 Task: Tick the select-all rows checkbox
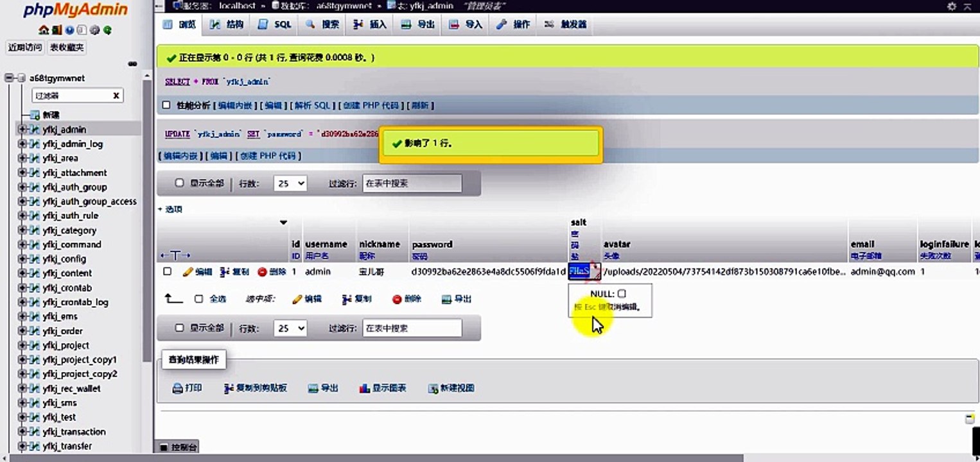click(x=198, y=299)
